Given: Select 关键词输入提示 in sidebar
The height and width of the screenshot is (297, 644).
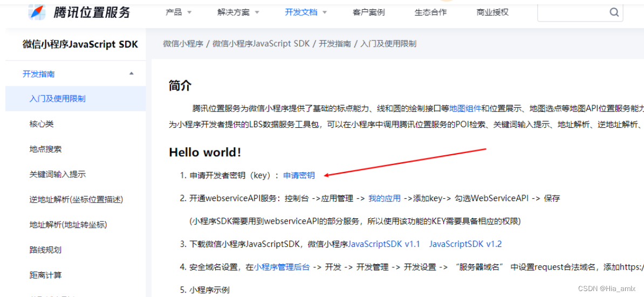Looking at the screenshot, I should 76,174.
